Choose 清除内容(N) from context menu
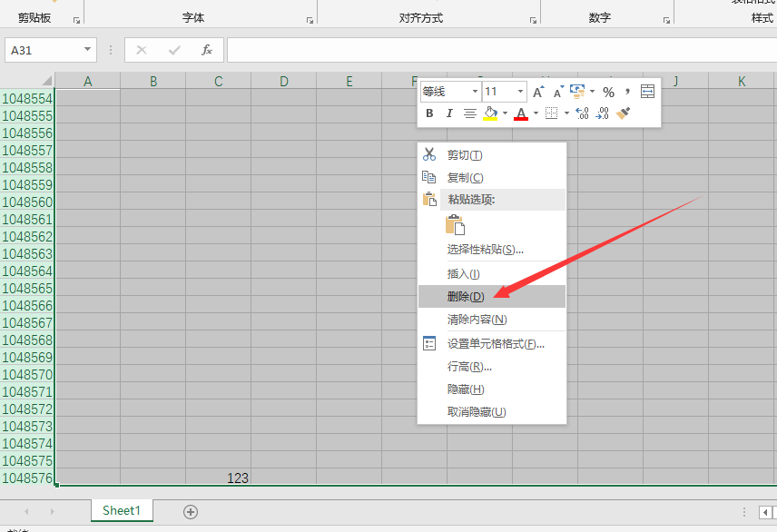The height and width of the screenshot is (532, 777). [492, 320]
